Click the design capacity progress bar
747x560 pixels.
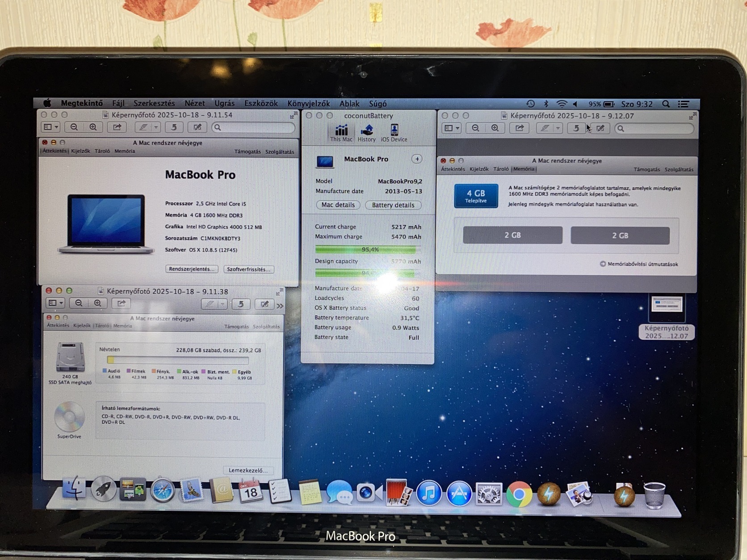tap(368, 273)
